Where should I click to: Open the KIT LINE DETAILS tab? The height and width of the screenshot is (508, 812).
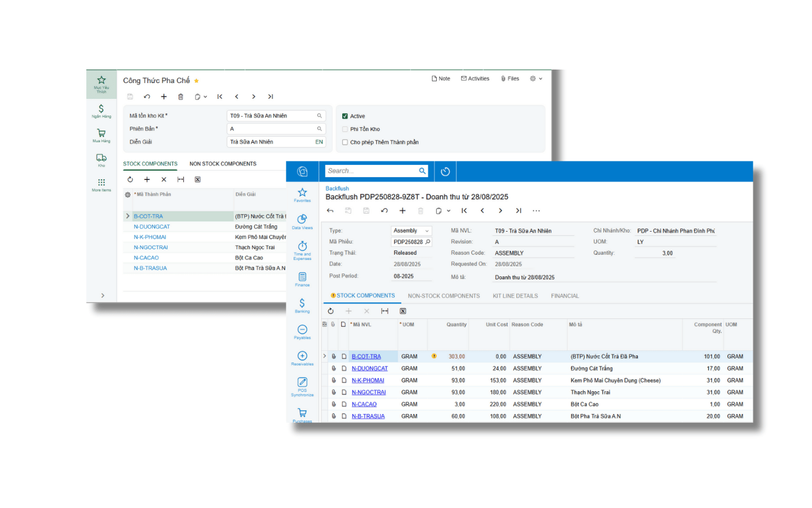click(516, 296)
